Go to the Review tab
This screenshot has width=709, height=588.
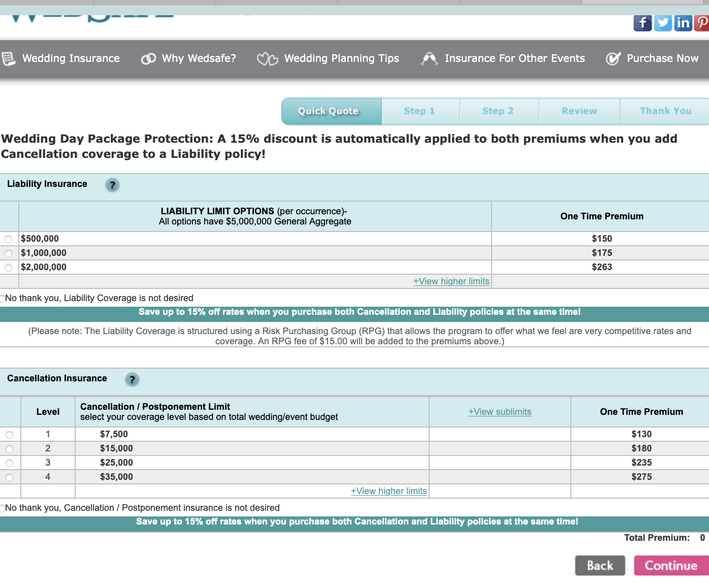[x=579, y=111]
